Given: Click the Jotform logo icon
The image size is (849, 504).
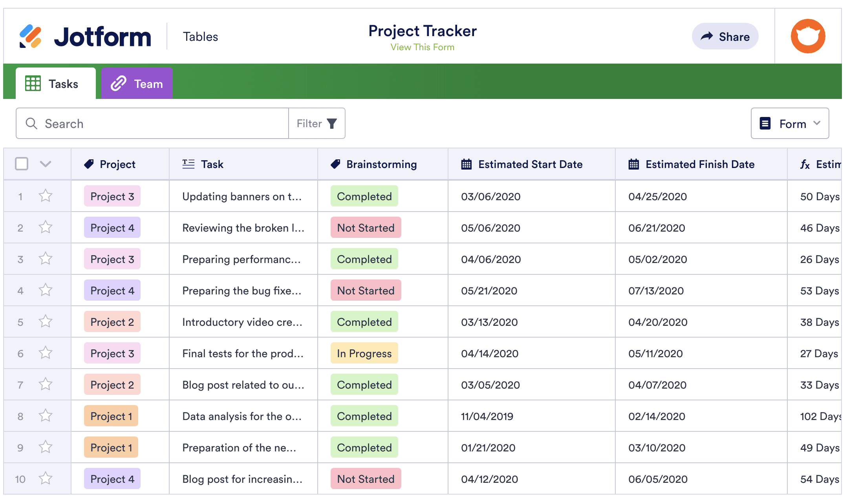Looking at the screenshot, I should (x=30, y=37).
